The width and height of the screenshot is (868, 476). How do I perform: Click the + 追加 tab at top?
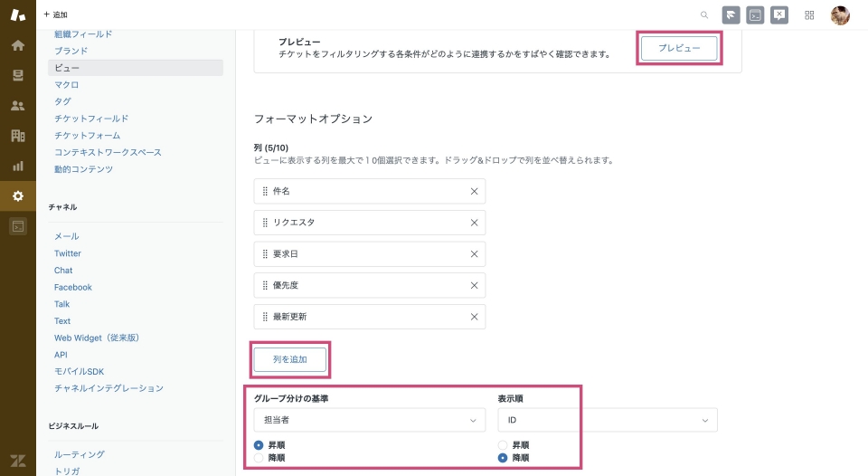tap(55, 14)
